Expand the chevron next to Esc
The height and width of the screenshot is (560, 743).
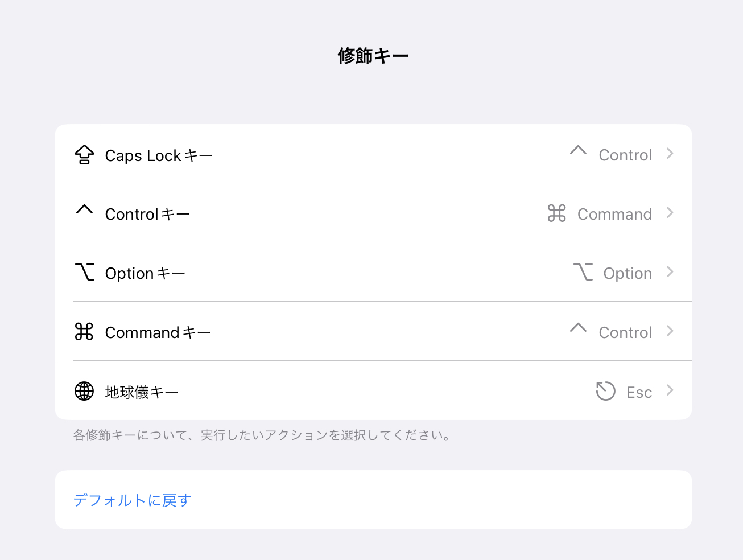click(670, 390)
